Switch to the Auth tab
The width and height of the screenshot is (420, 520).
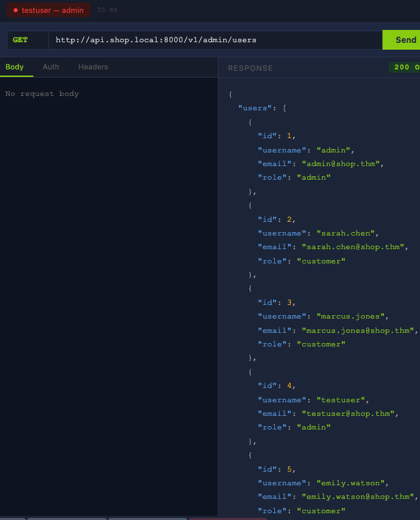point(51,67)
